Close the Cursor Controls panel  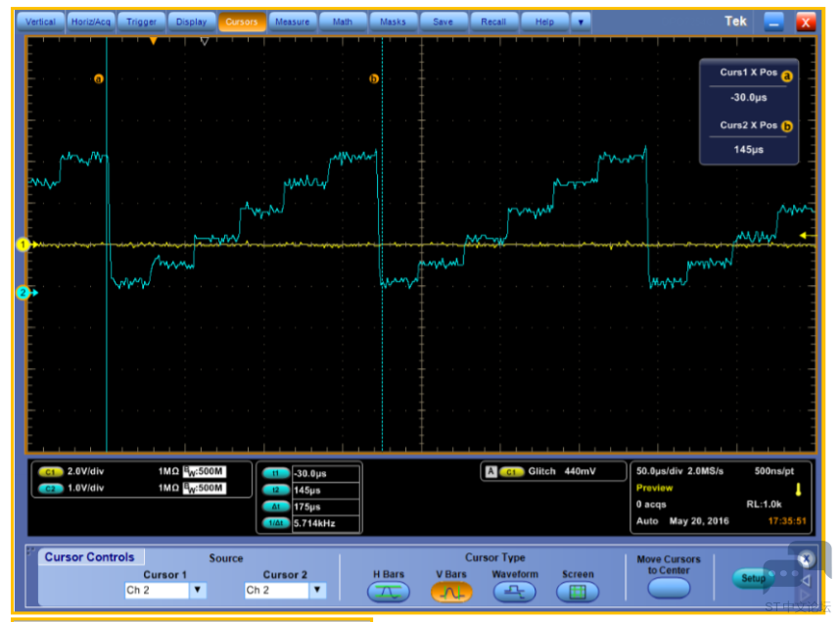click(x=805, y=558)
